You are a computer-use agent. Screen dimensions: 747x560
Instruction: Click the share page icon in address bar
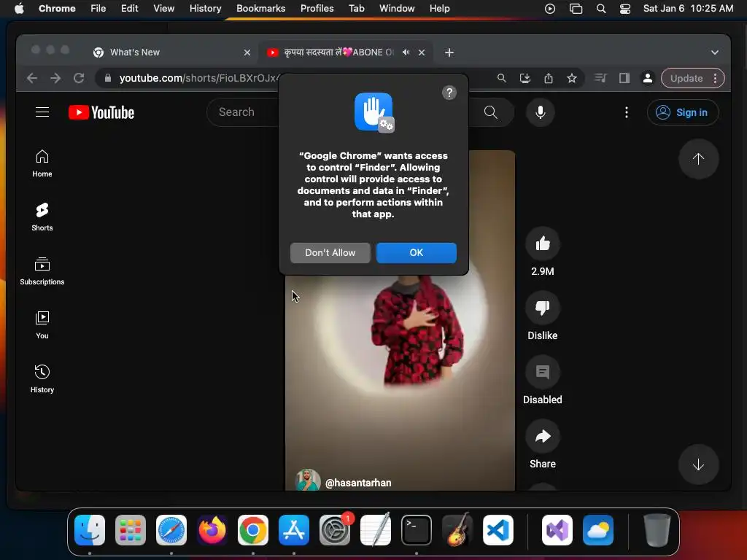[x=549, y=78]
